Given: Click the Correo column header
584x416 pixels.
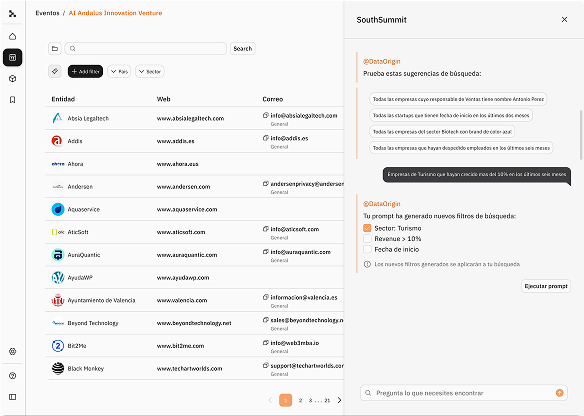Looking at the screenshot, I should pyautogui.click(x=273, y=99).
